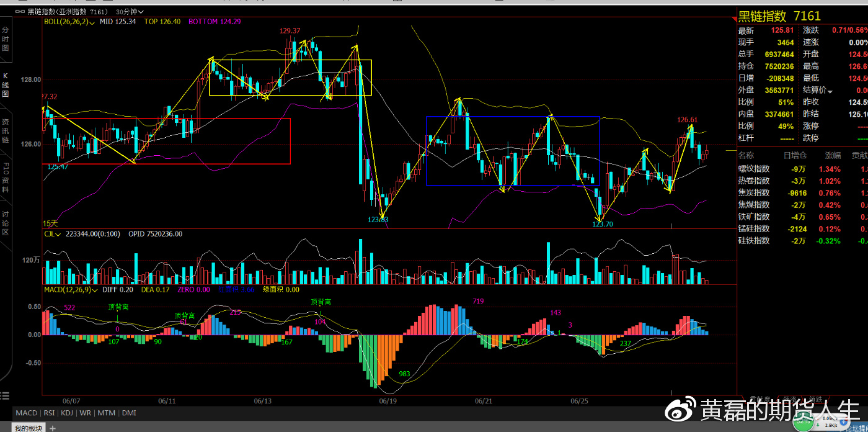Click the 日增 value -208348

pos(779,78)
